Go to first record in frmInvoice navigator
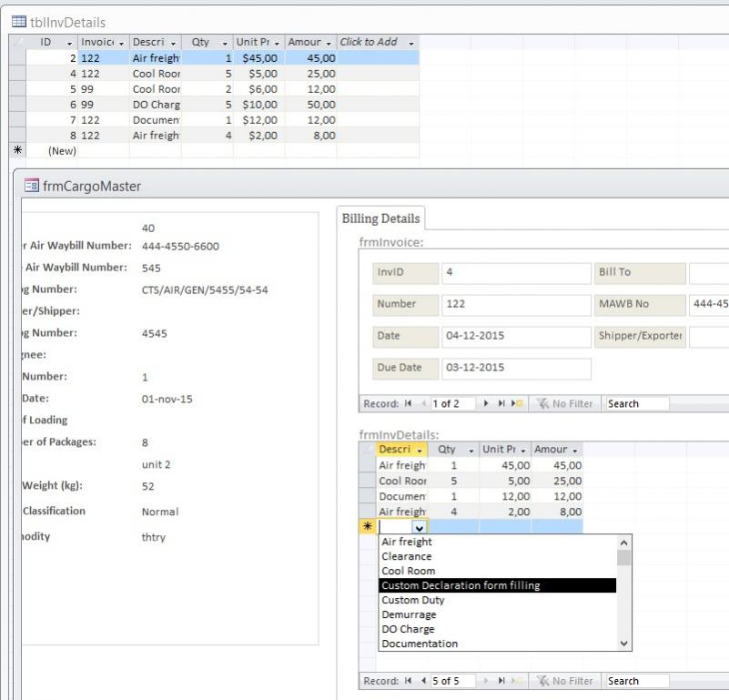The image size is (729, 700). (409, 403)
